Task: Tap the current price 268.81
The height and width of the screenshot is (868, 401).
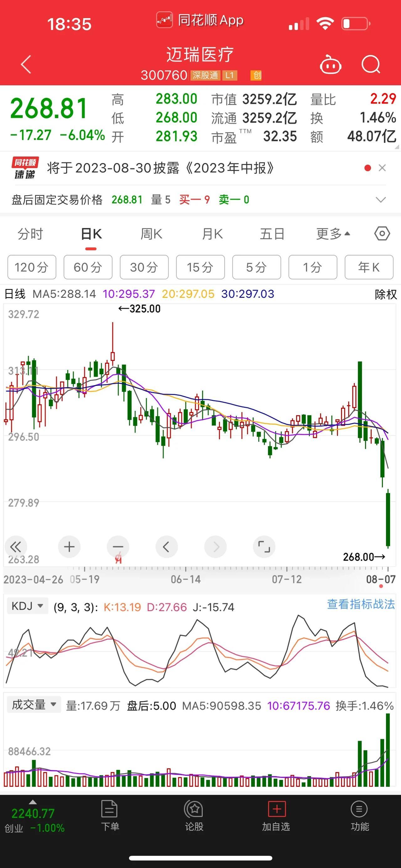Action: pos(49,108)
